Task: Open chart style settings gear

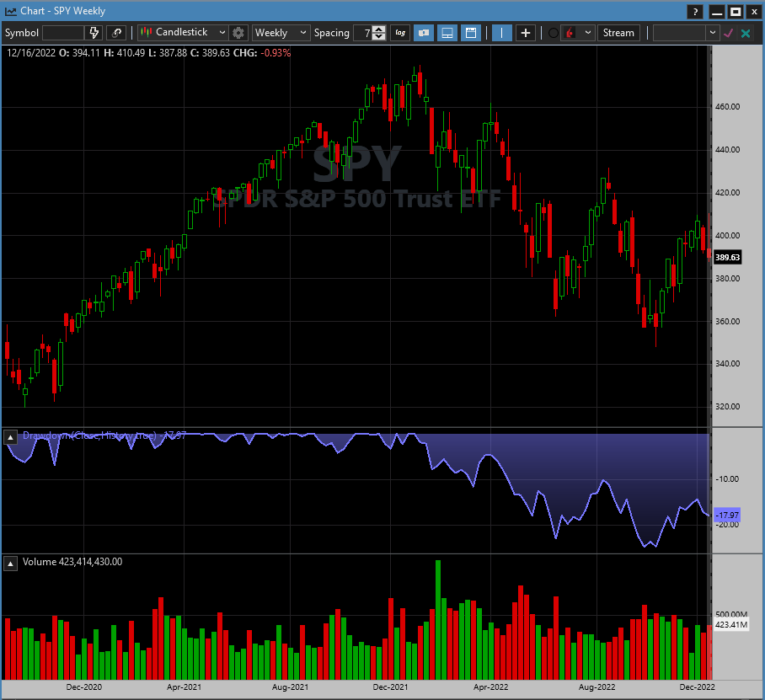Action: (238, 33)
